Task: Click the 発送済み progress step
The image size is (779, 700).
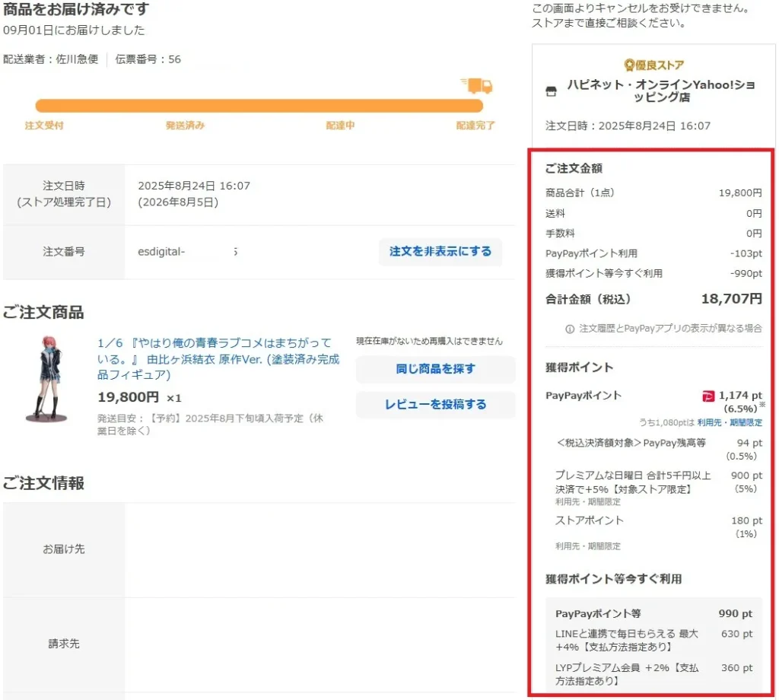Action: [185, 126]
